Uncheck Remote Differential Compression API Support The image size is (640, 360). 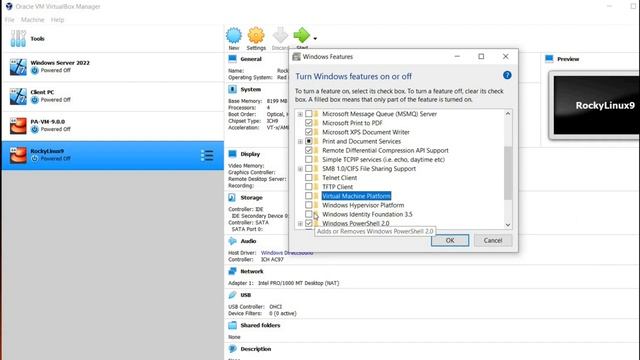tap(309, 150)
